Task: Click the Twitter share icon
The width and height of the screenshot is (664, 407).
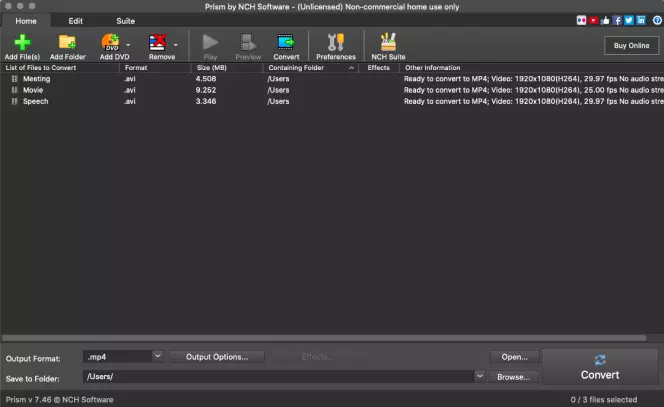Action: click(x=629, y=20)
